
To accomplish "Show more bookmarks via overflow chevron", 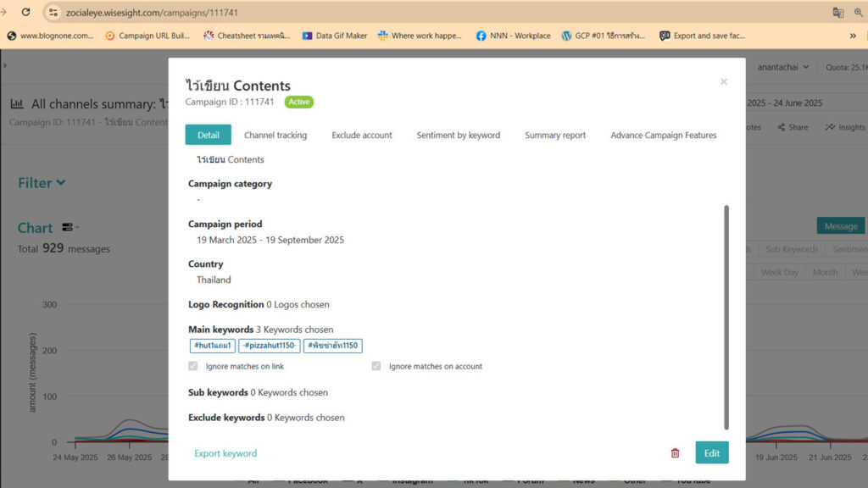I will (x=852, y=36).
